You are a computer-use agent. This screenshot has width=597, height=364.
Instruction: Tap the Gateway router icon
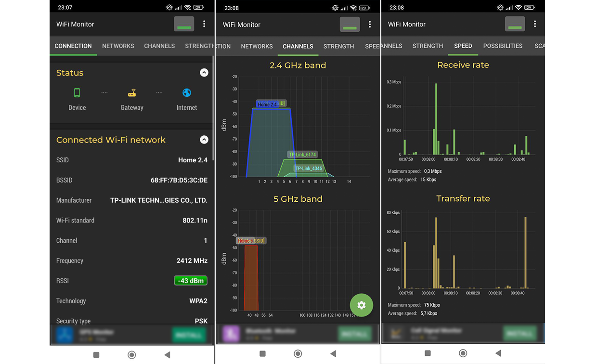tap(131, 93)
